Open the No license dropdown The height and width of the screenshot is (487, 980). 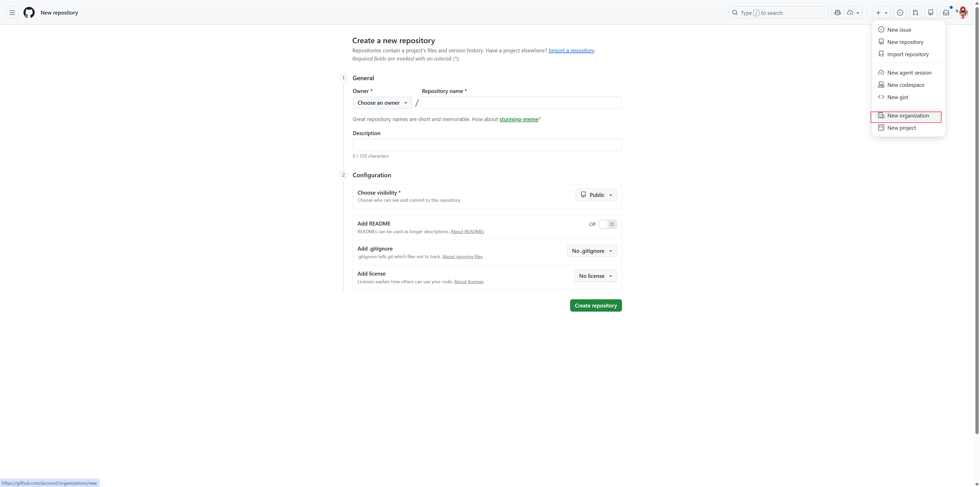pyautogui.click(x=595, y=276)
